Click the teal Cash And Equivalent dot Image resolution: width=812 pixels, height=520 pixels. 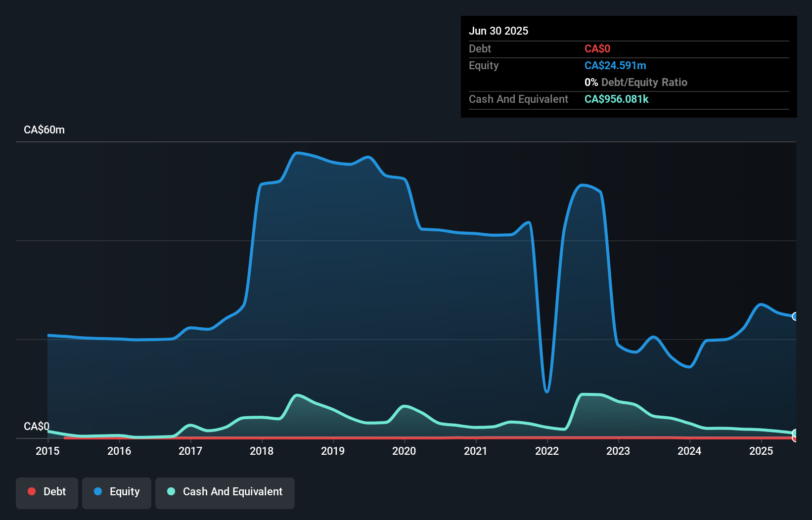click(x=171, y=491)
